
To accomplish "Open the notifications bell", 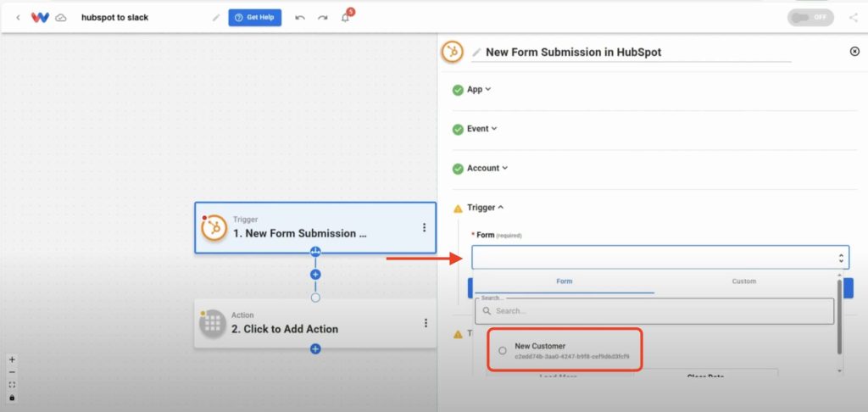I will [346, 18].
